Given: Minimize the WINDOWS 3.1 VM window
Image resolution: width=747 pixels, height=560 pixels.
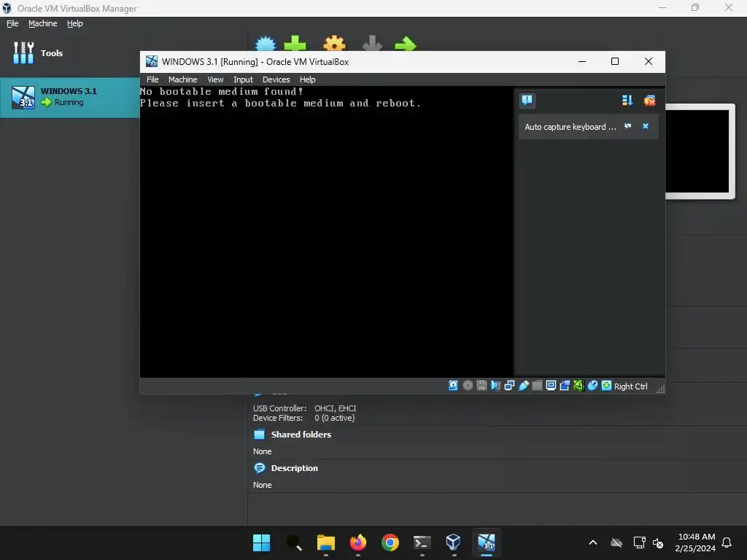Looking at the screenshot, I should coord(581,61).
